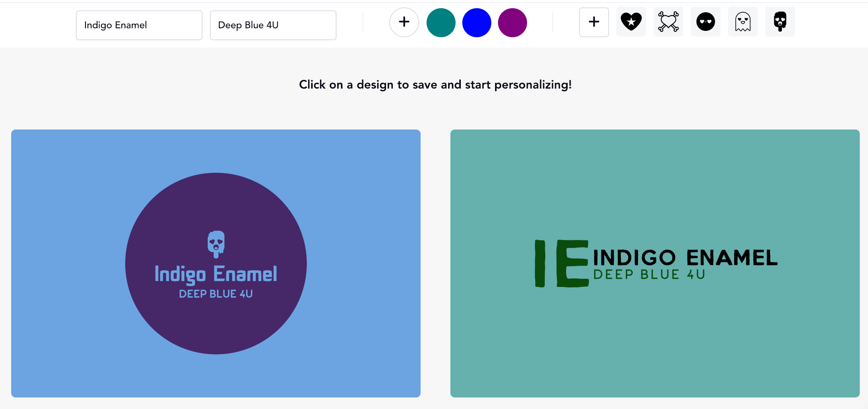The height and width of the screenshot is (409, 868).
Task: Select the heart with crossbones icon
Action: coord(668,22)
